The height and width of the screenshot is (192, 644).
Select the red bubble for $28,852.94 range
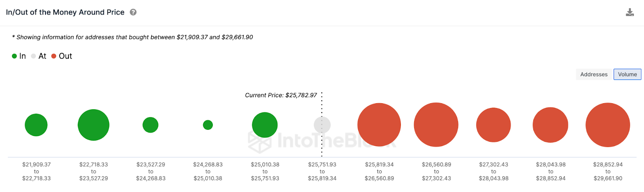tap(608, 125)
